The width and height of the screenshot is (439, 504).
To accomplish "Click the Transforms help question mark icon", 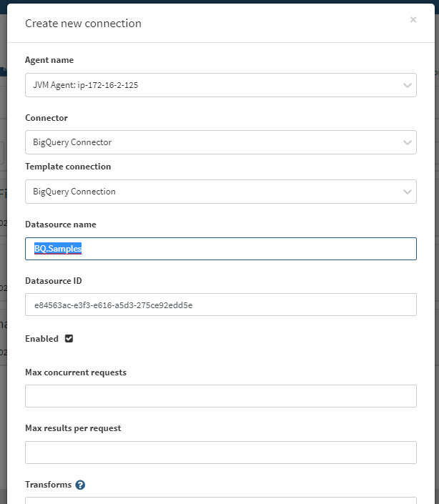I will click(80, 485).
